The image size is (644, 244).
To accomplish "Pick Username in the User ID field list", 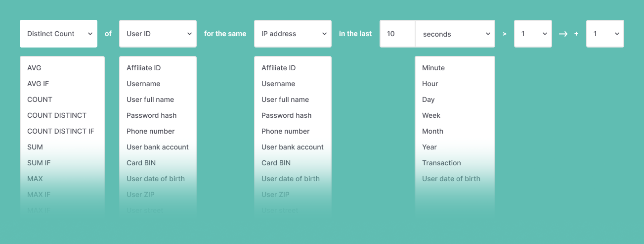I will coord(143,84).
